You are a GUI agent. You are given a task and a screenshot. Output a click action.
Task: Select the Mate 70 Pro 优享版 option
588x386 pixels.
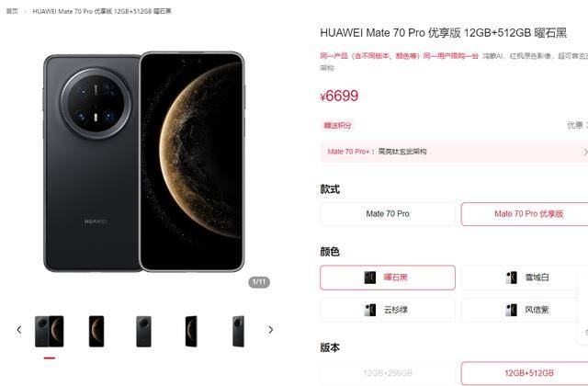pos(525,214)
